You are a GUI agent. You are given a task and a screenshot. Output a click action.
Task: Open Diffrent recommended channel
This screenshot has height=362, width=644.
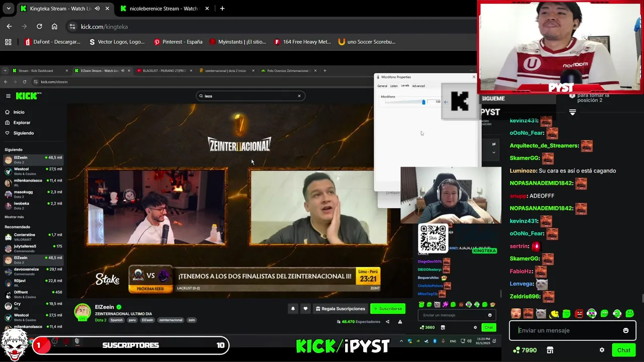pyautogui.click(x=33, y=294)
